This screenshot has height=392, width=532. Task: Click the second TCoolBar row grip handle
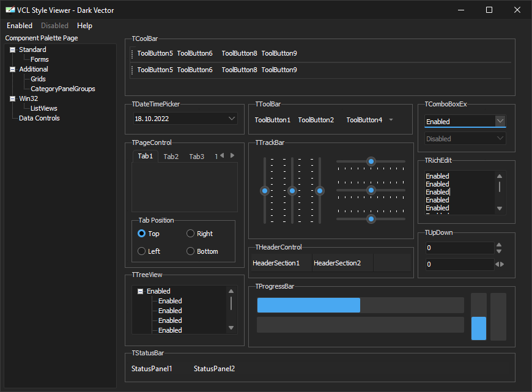(132, 70)
